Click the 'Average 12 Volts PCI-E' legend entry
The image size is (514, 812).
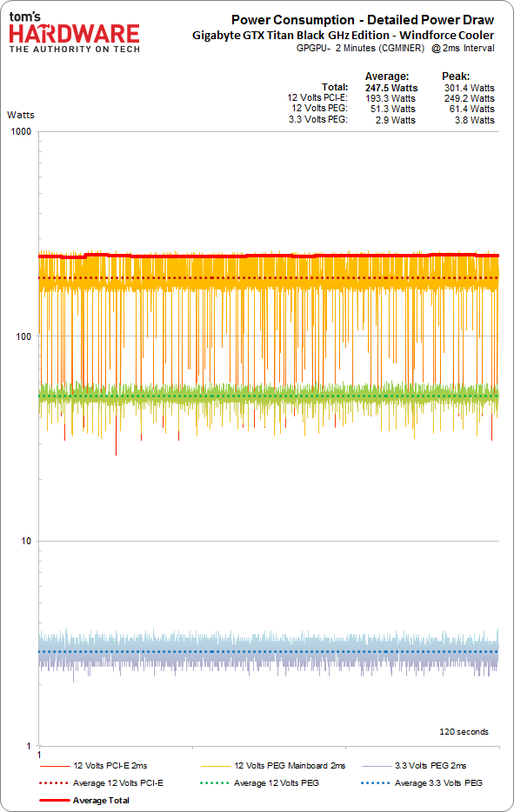tap(101, 783)
